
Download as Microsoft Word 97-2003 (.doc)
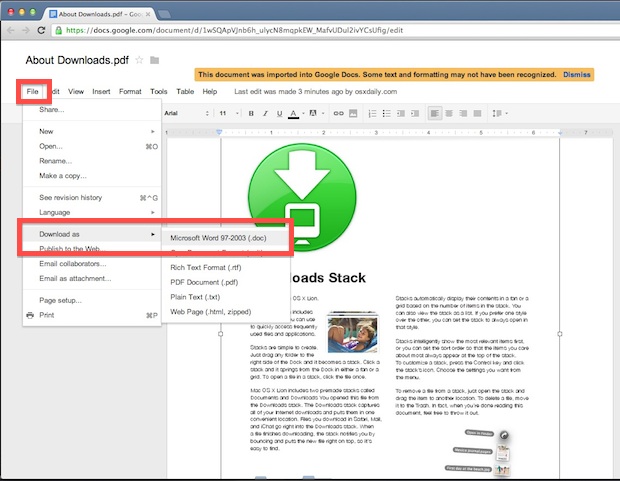226,238
